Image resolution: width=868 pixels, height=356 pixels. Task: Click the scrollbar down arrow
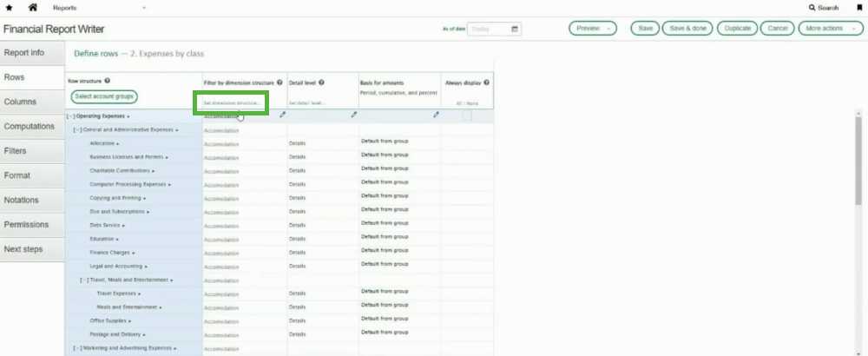[858, 353]
